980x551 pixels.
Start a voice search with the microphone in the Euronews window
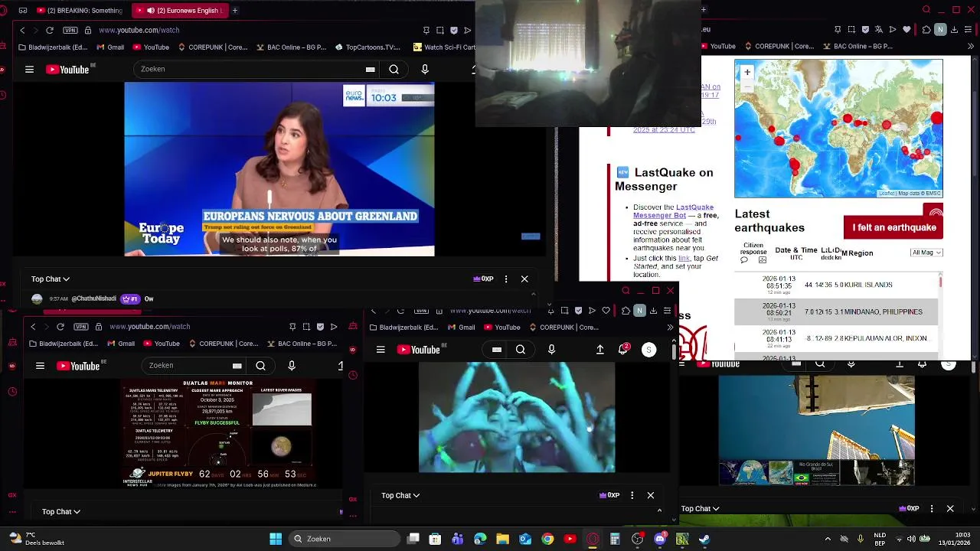[425, 69]
